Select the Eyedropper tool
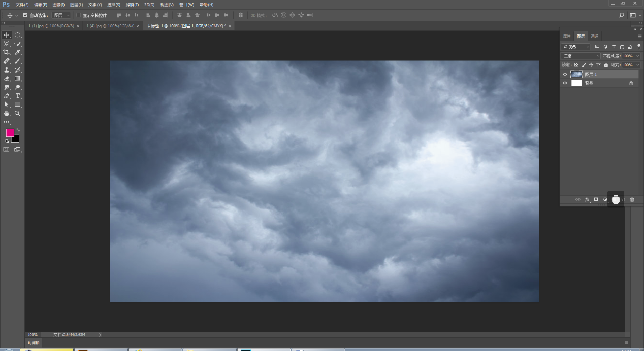Image resolution: width=644 pixels, height=351 pixels. [17, 52]
